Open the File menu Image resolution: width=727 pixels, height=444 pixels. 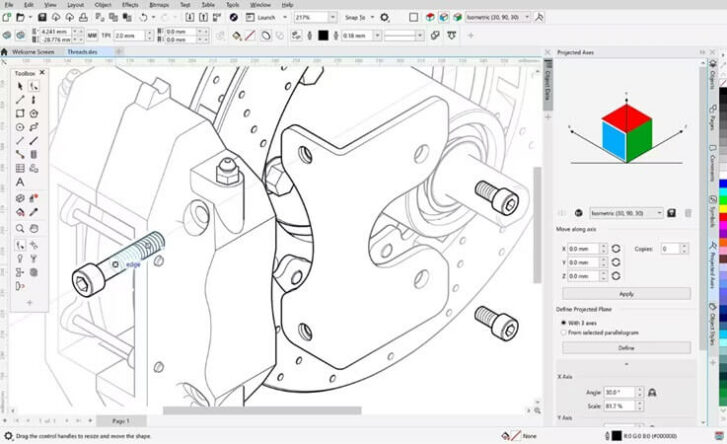[8, 5]
